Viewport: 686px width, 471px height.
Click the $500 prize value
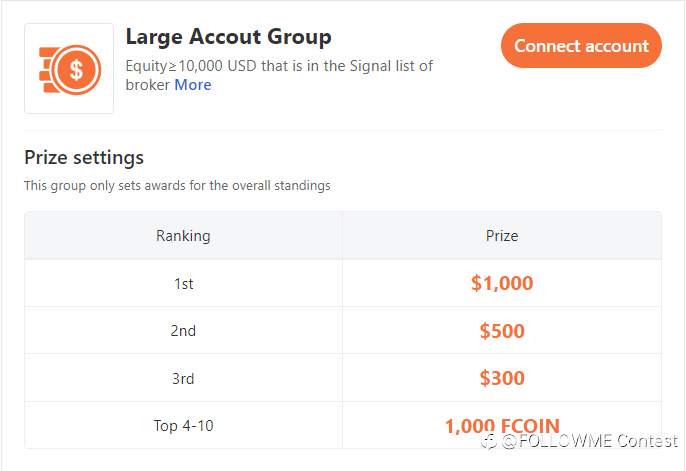(502, 331)
